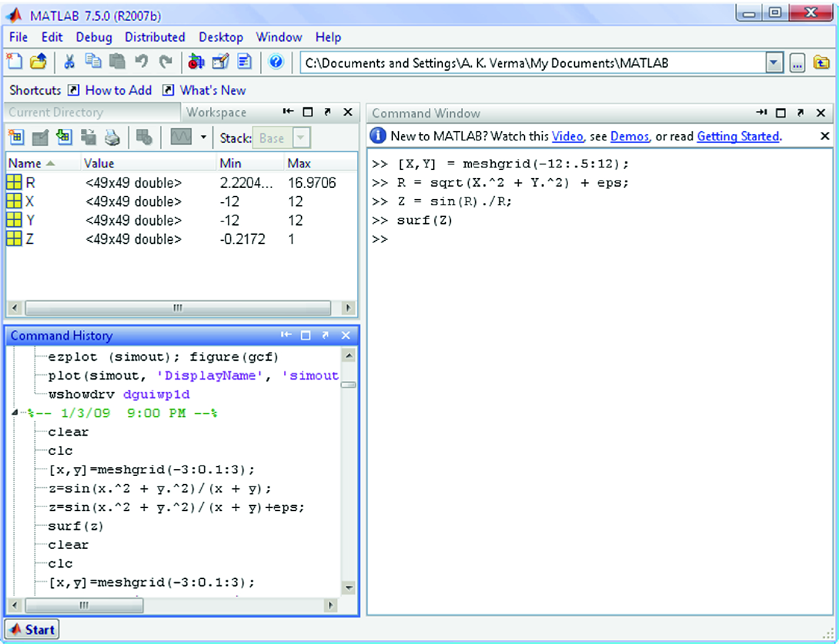Select the X variable row value <49x49 double>
This screenshot has height=644, width=839.
(x=133, y=201)
